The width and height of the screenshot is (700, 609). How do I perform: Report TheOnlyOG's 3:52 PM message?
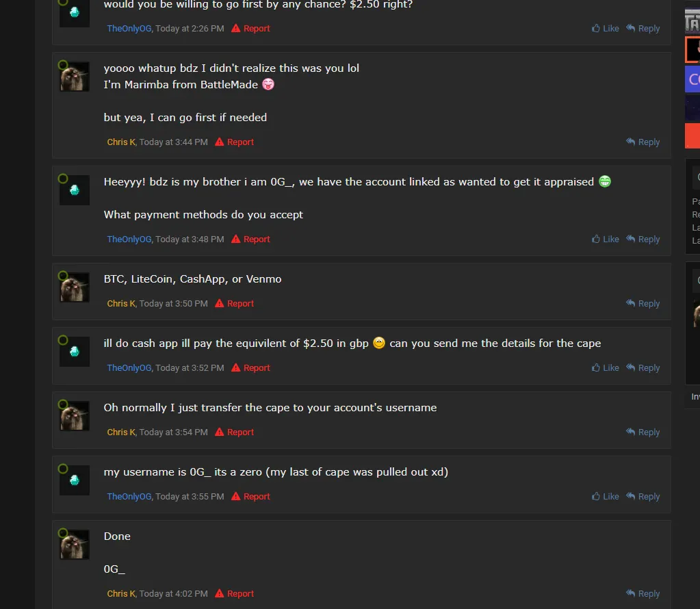(250, 368)
